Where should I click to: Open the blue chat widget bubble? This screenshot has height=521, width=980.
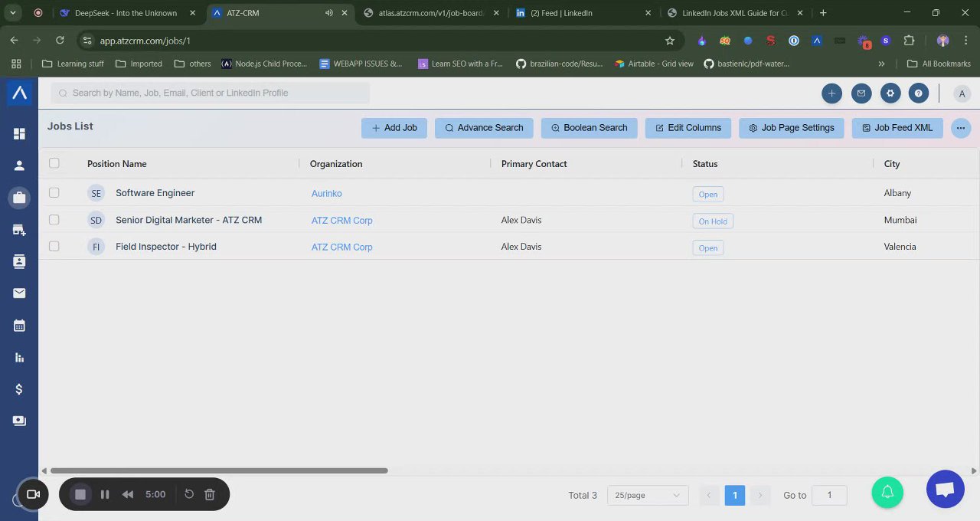pyautogui.click(x=945, y=489)
